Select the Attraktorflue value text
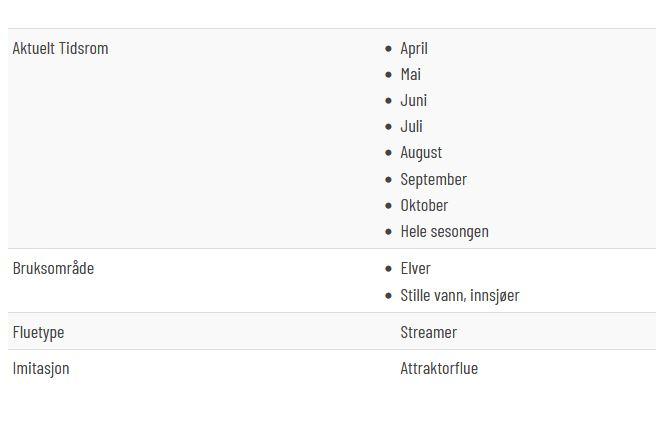Viewport: 656px width, 437px height. [439, 368]
